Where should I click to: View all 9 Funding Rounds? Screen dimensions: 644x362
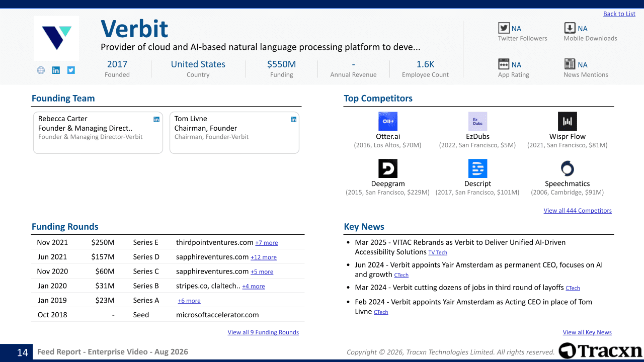[263, 332]
